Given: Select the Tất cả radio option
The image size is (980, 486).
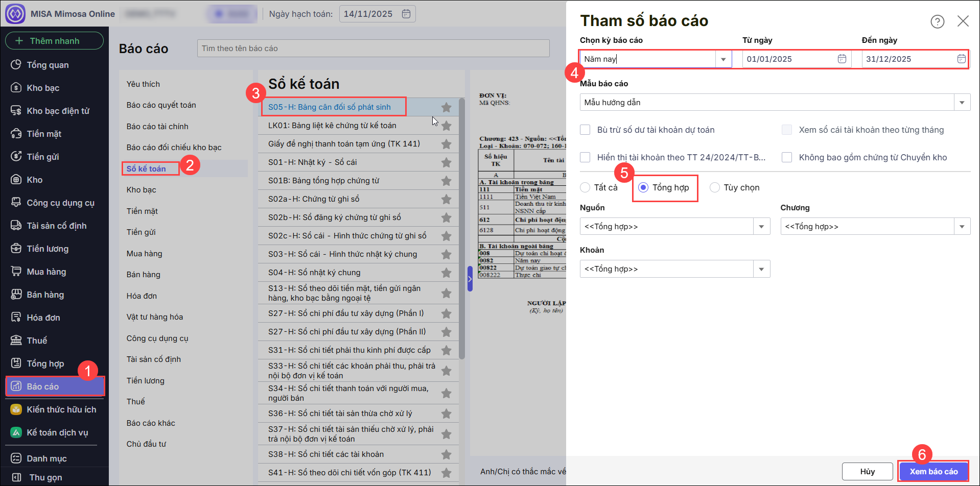Looking at the screenshot, I should (585, 187).
